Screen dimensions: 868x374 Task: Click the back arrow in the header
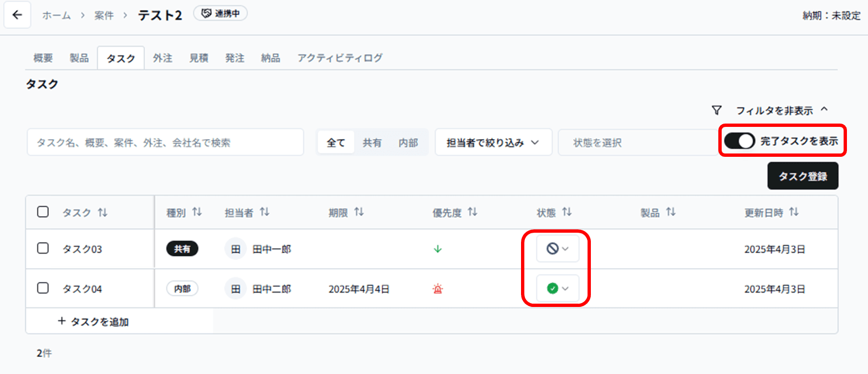[17, 14]
